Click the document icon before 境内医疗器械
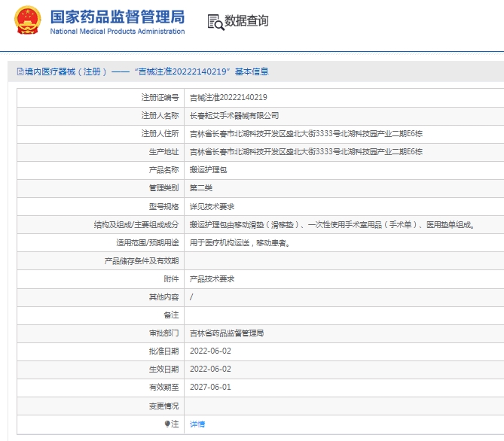The image size is (504, 441). [20, 71]
